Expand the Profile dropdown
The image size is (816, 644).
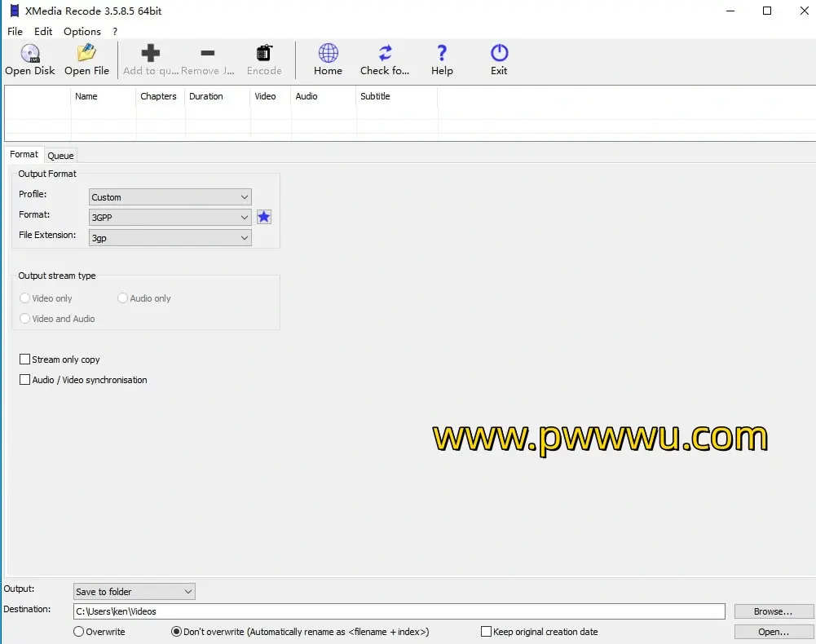point(170,197)
